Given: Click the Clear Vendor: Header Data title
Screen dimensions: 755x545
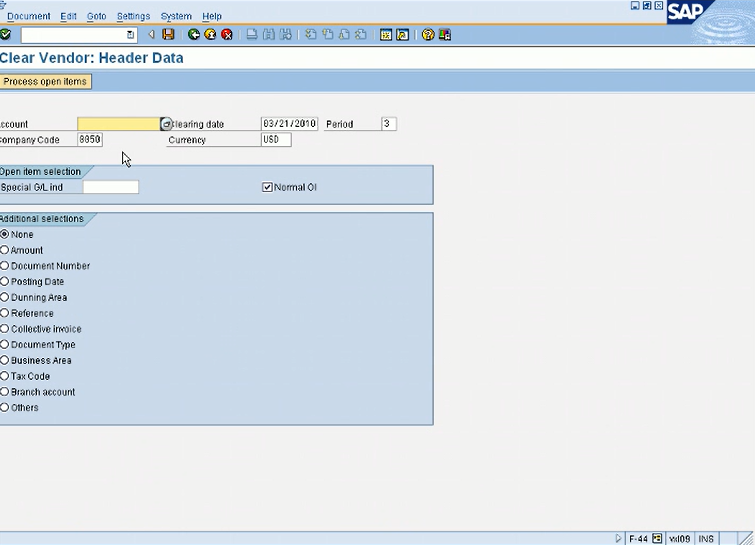Looking at the screenshot, I should tap(91, 58).
